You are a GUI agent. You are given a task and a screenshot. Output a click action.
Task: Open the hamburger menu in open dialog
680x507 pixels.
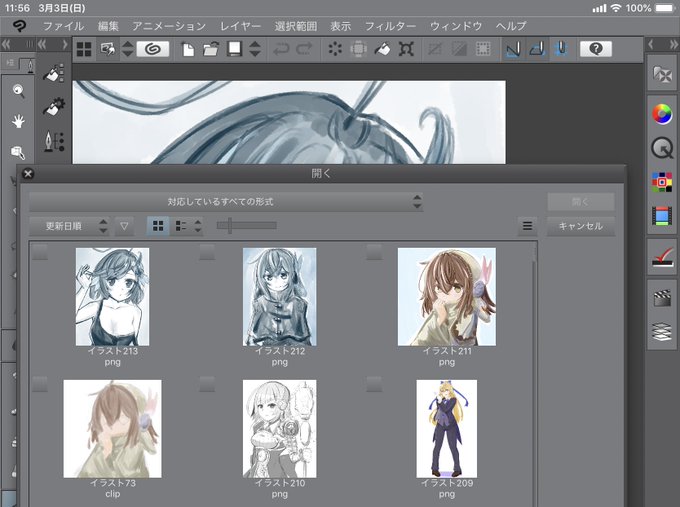click(527, 226)
